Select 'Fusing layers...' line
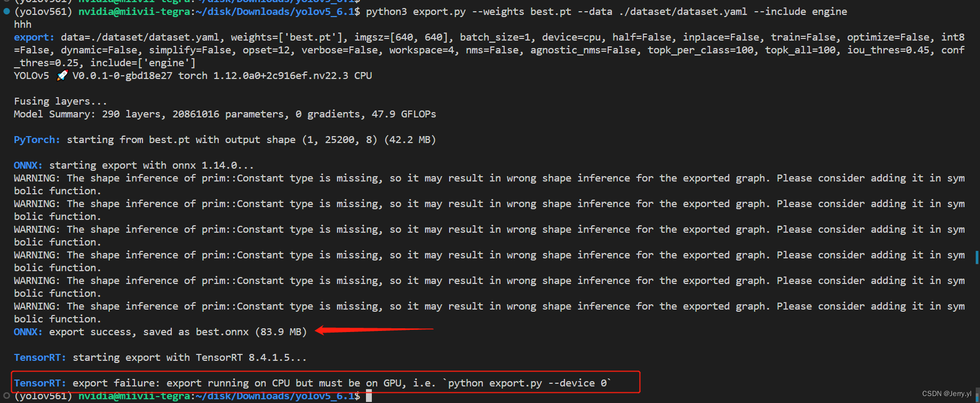 coord(60,101)
